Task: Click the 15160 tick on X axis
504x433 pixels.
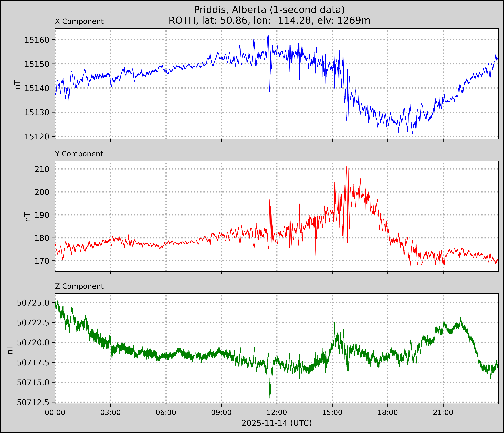Action: (x=37, y=40)
